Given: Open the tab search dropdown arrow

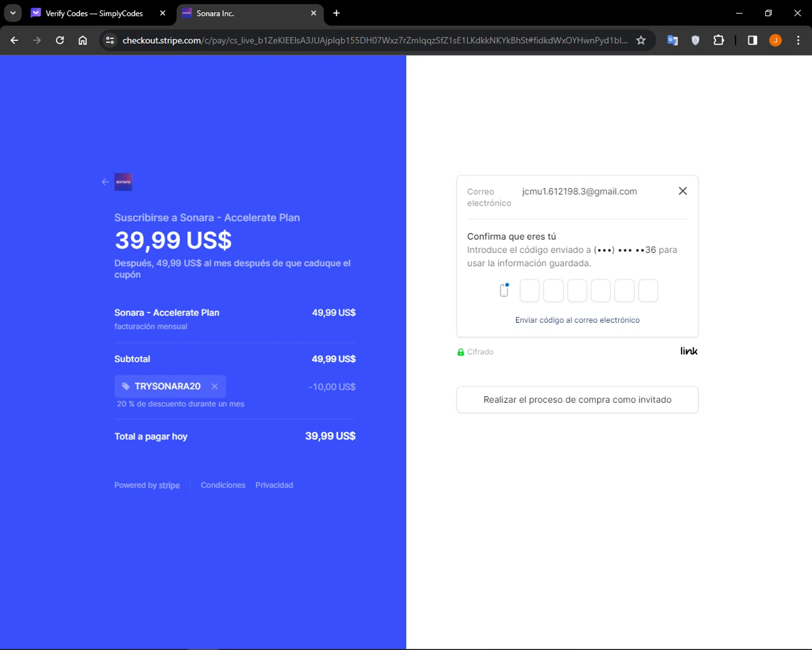Looking at the screenshot, I should (x=12, y=13).
